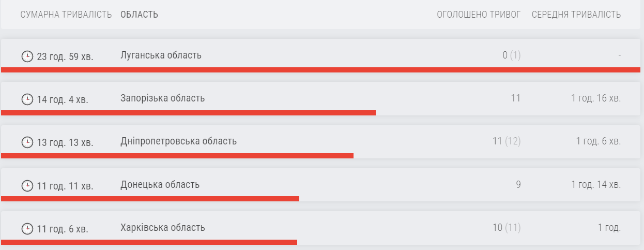Open Запорізька область link
Viewport: 644px width, 250px height.
point(162,98)
